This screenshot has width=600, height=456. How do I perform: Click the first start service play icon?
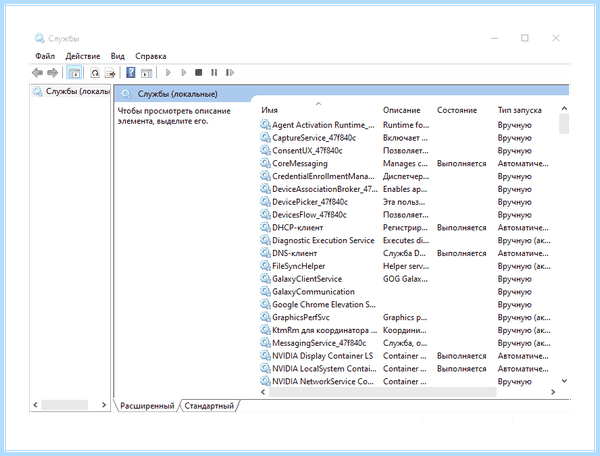[x=168, y=72]
